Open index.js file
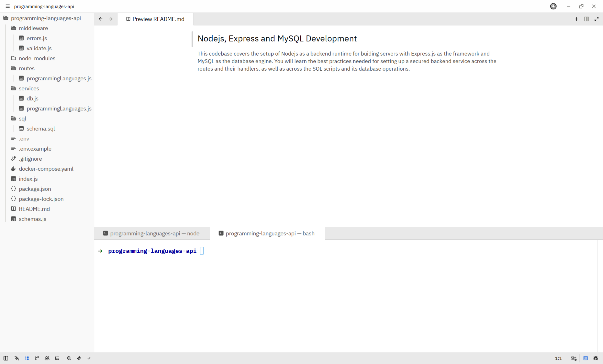Screen dimensions: 603x364 [x=47, y=179]
